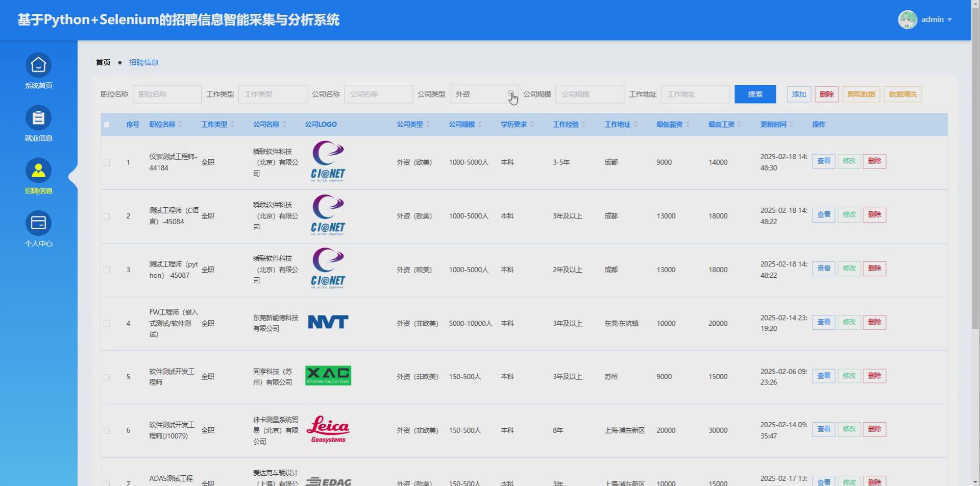Edit row 6 徕卡测量 entry

849,429
